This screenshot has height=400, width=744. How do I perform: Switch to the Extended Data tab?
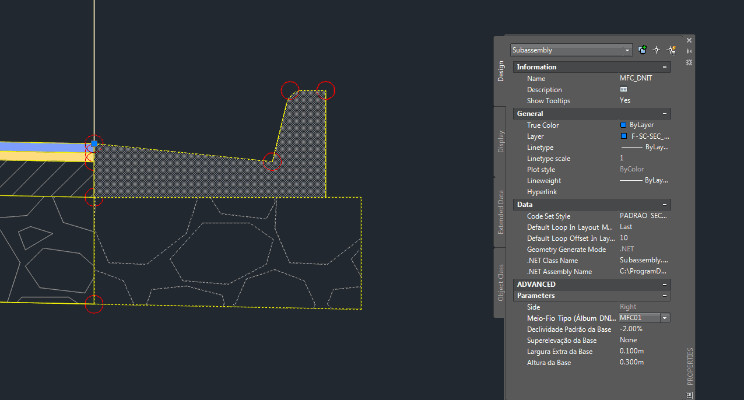502,211
